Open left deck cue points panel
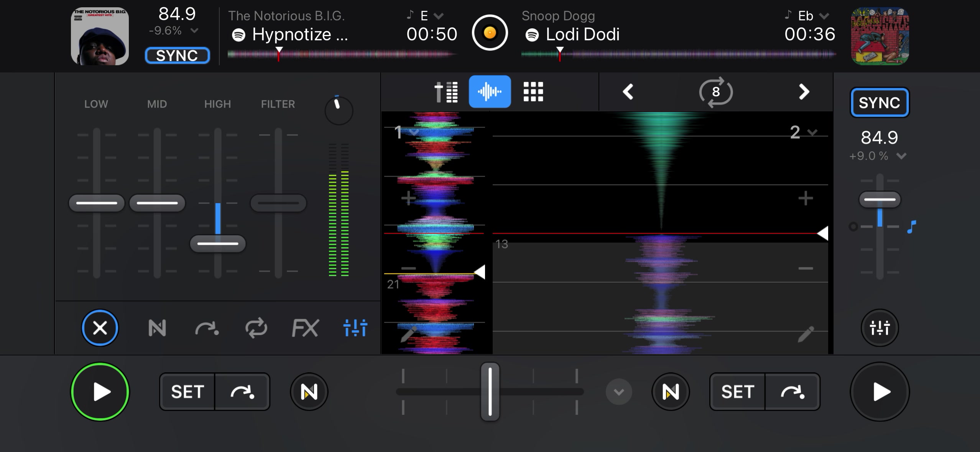The image size is (980, 452). click(x=207, y=328)
